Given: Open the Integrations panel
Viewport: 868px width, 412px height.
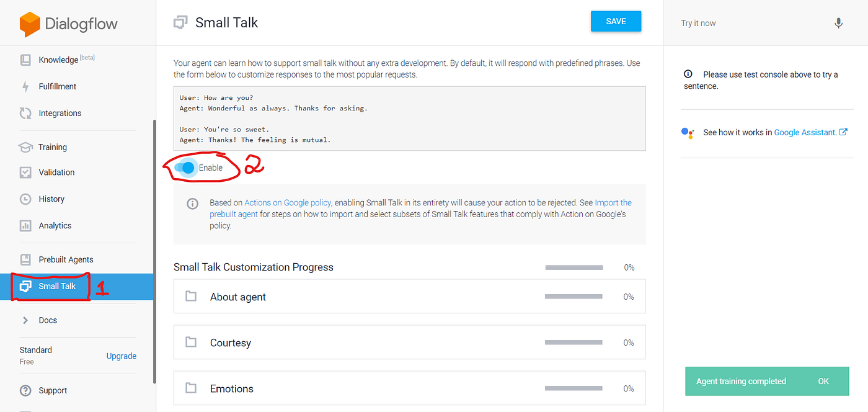Looking at the screenshot, I should click(x=58, y=113).
